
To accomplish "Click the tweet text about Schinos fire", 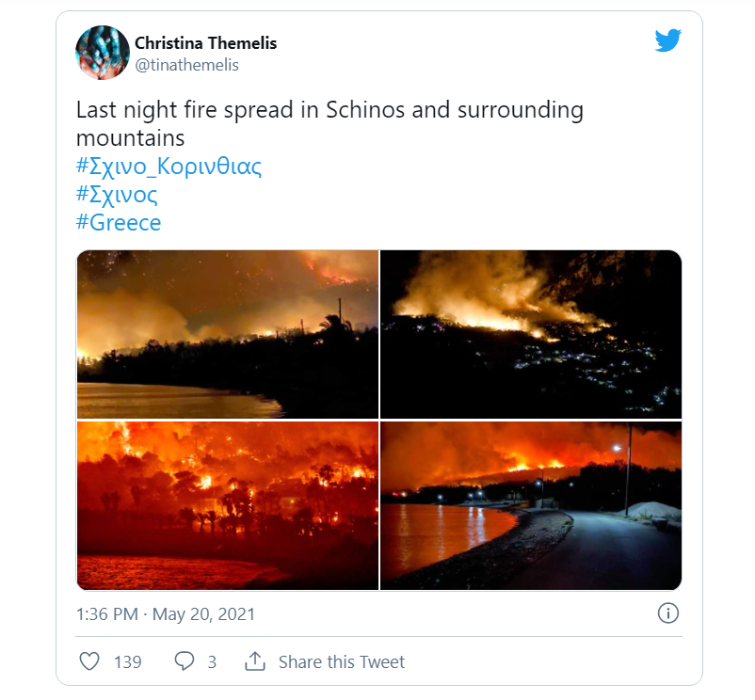I will [329, 124].
